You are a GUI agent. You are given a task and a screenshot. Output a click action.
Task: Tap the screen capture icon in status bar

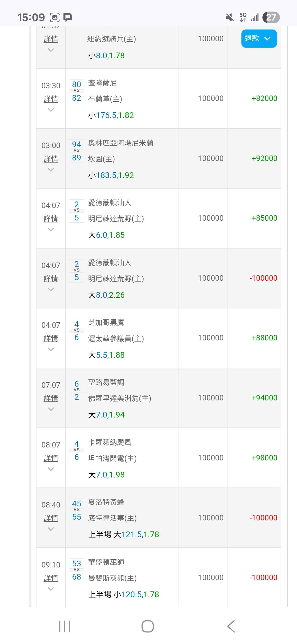55,18
